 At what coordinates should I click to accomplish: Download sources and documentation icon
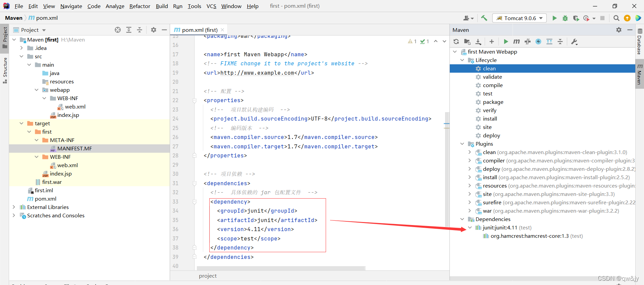click(478, 42)
